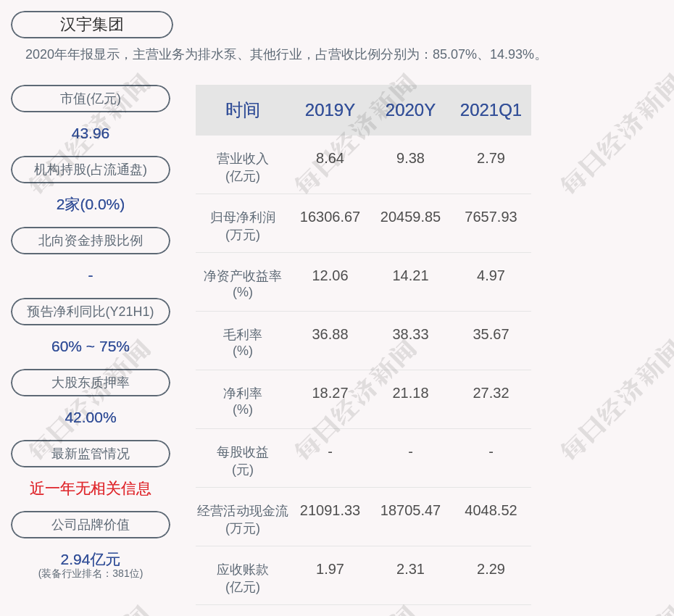The image size is (674, 616).
Task: Click receivables value 2.31
Action: (410, 569)
